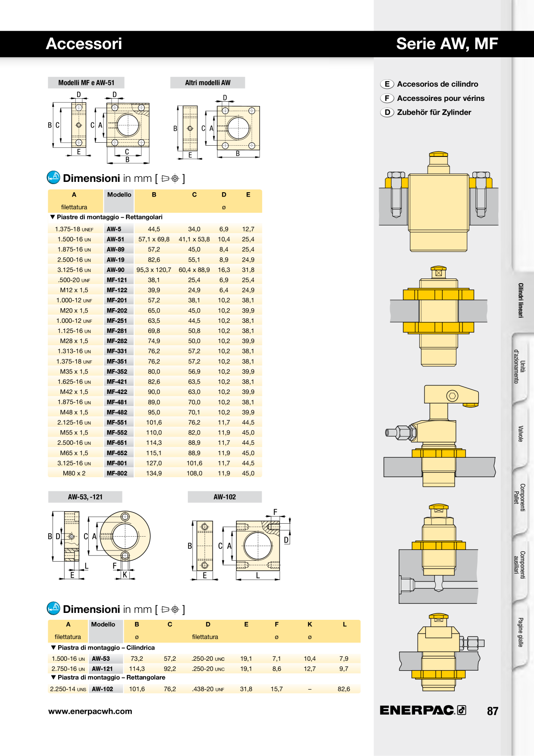
Task: Click the first cylinder mounting illustration with bolts
Action: coord(438,201)
